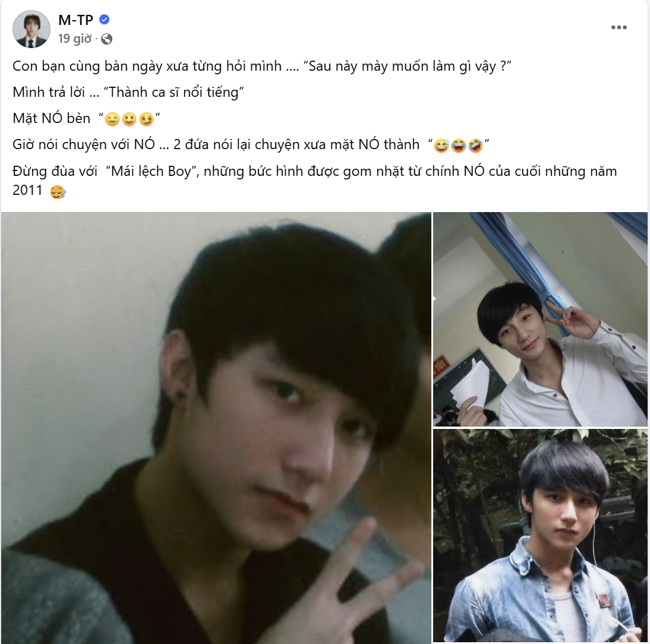Click the grinning-sweat emoji in fourth line
Viewport: 650px width, 644px height.
coord(441,146)
